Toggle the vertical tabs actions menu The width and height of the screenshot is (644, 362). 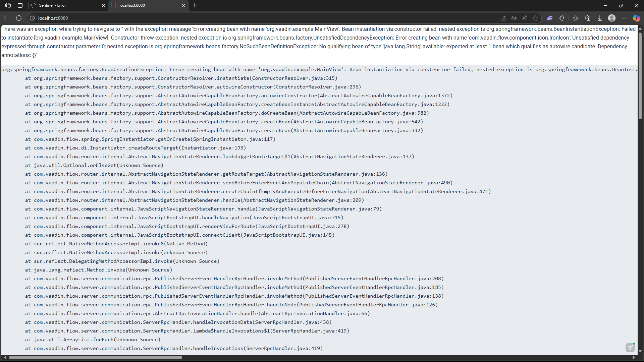click(x=20, y=5)
